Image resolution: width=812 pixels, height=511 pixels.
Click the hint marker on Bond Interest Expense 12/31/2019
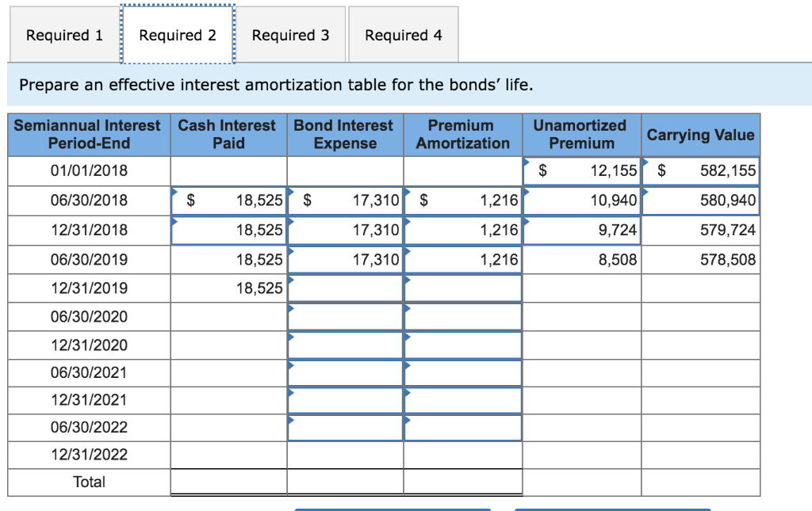[x=292, y=279]
